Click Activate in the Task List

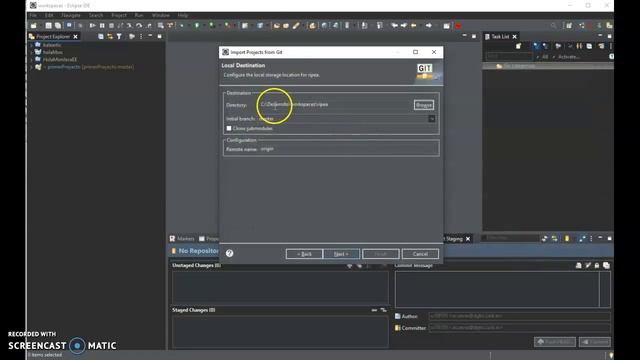pos(569,57)
